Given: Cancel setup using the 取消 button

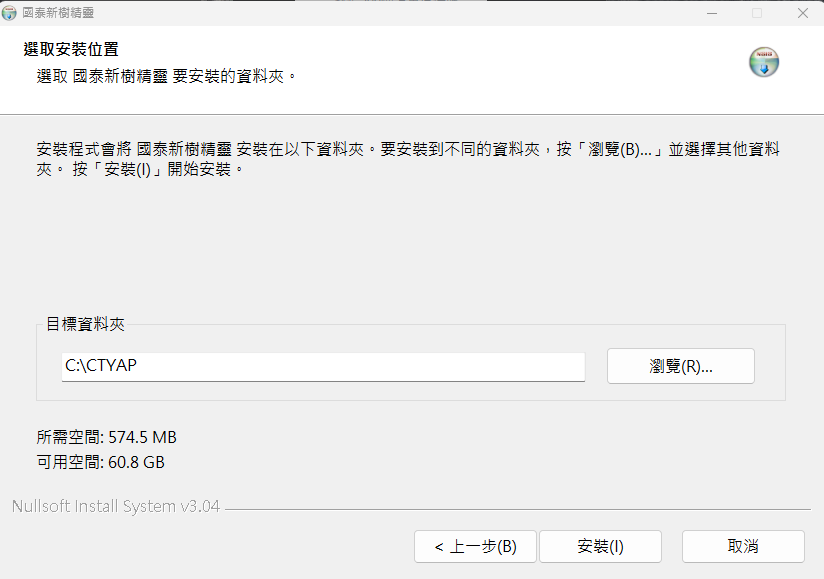Looking at the screenshot, I should 743,546.
